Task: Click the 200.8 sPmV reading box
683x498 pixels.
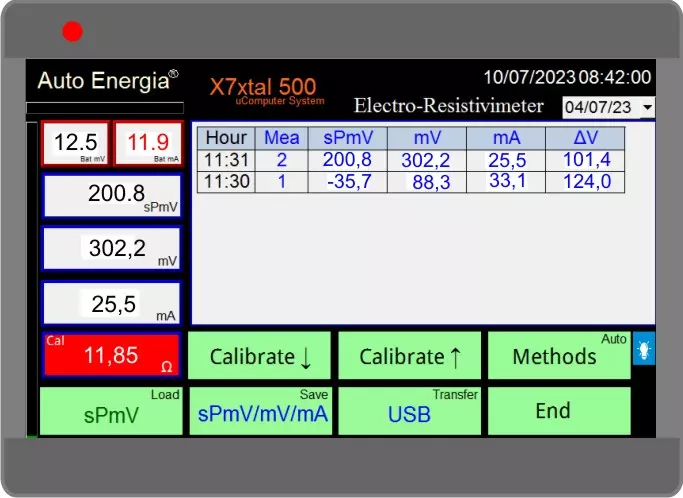Action: coord(112,196)
